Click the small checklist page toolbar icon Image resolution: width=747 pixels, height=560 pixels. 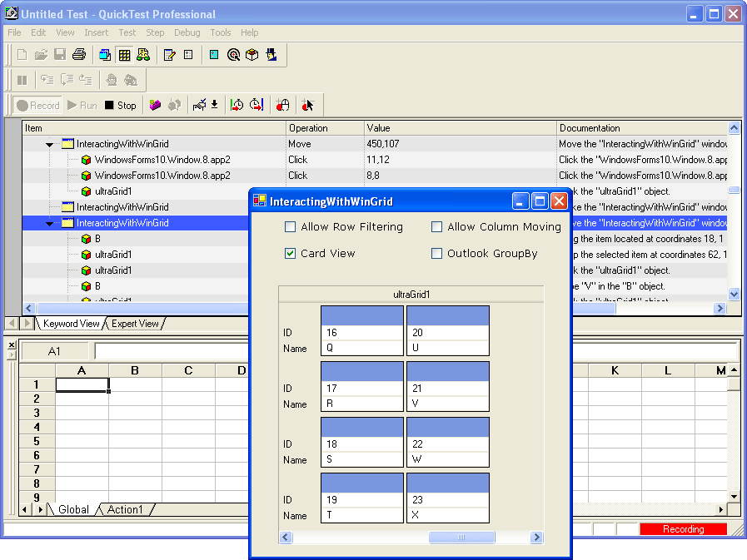coord(188,55)
